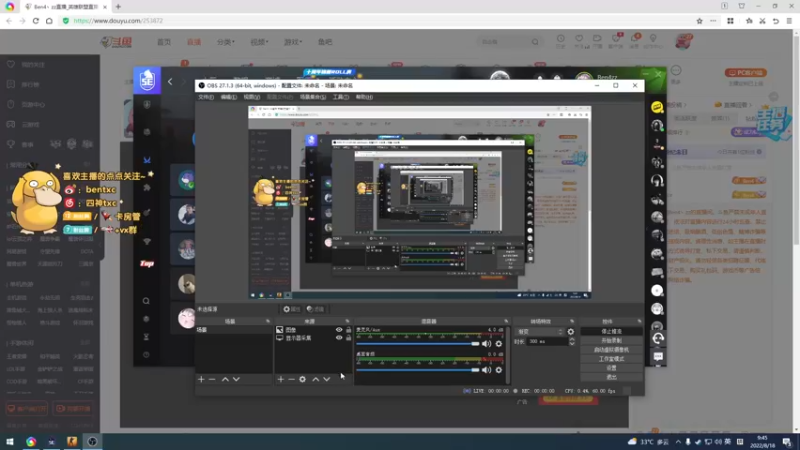This screenshot has height=450, width=800.
Task: Increase transition duration with up arrow
Action: click(x=571, y=339)
